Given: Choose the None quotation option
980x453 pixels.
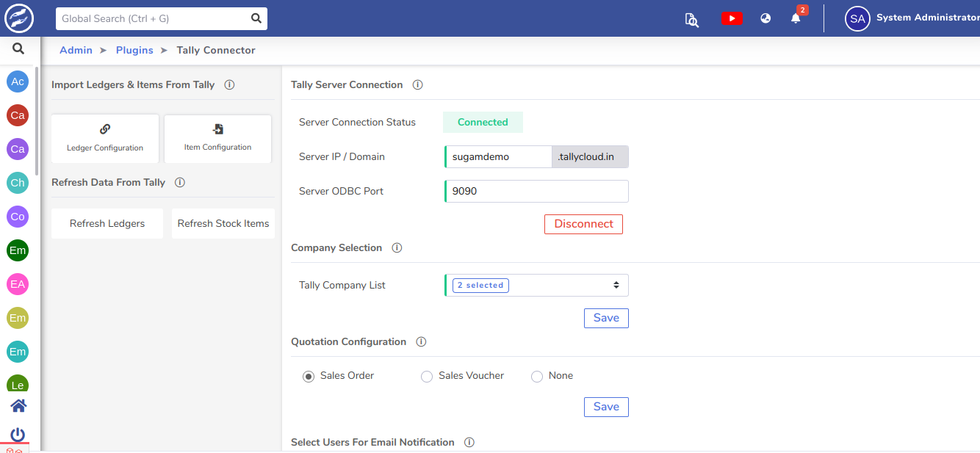Looking at the screenshot, I should (x=537, y=376).
